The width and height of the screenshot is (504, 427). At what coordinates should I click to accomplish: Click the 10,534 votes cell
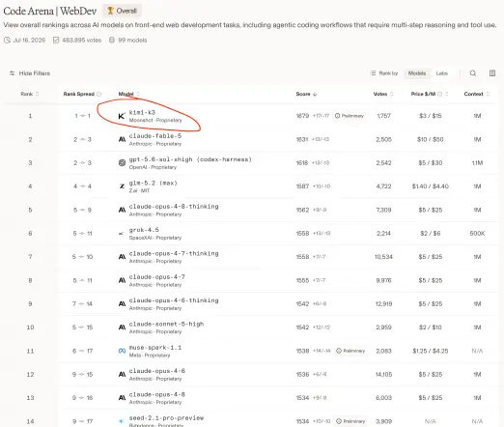click(383, 257)
